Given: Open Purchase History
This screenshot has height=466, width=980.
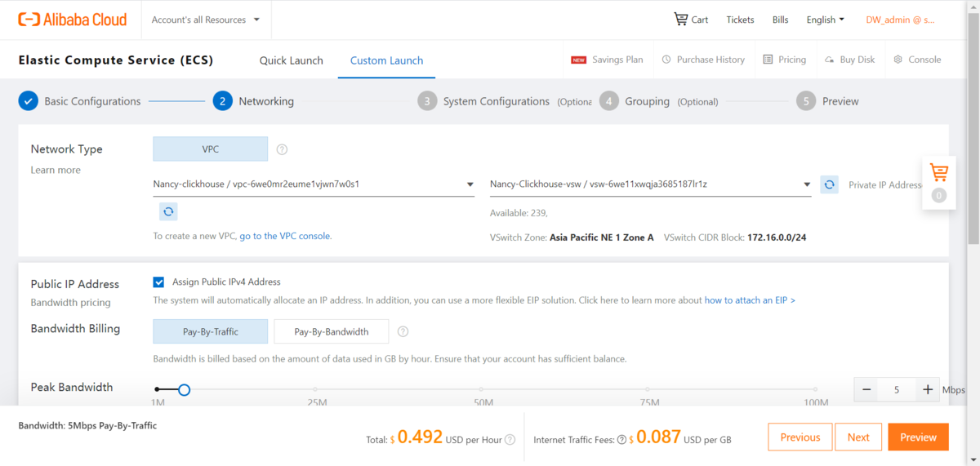Looking at the screenshot, I should click(703, 60).
